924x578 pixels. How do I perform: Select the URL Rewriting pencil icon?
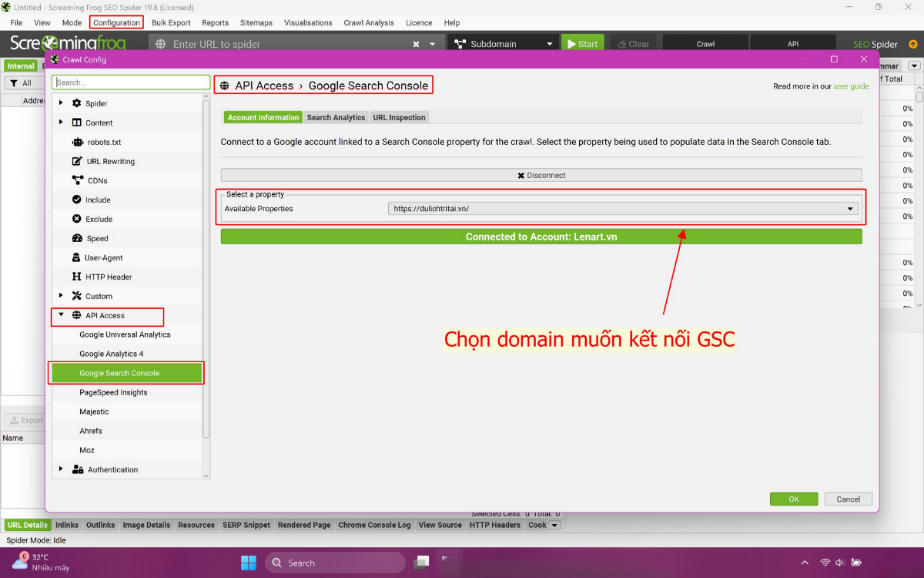77,162
